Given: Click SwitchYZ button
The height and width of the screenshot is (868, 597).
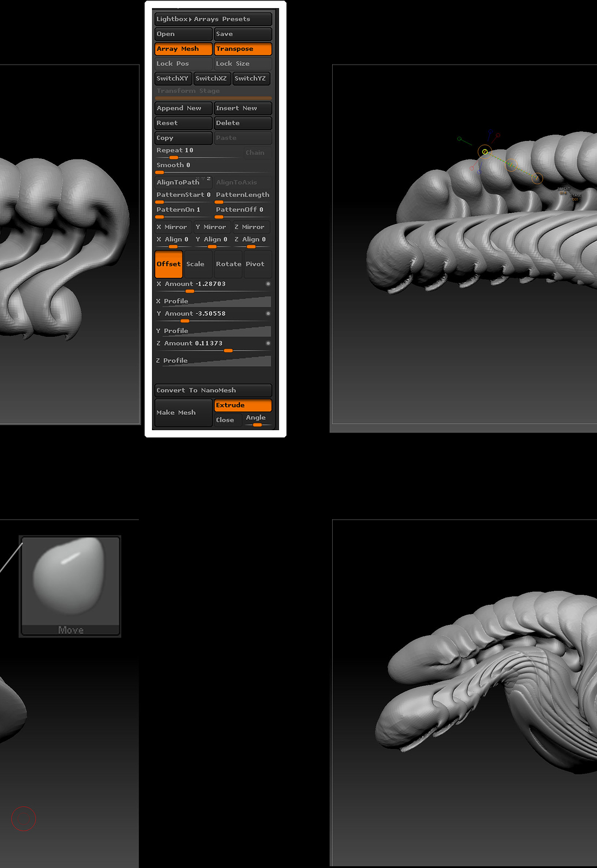Looking at the screenshot, I should [x=251, y=78].
